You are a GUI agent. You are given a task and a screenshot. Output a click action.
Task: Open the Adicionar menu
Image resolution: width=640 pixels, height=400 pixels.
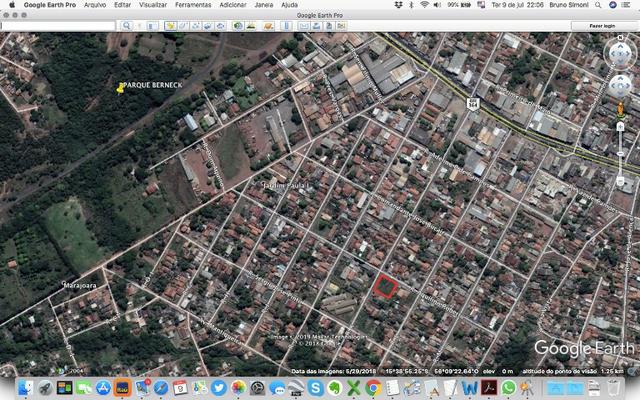(x=233, y=5)
